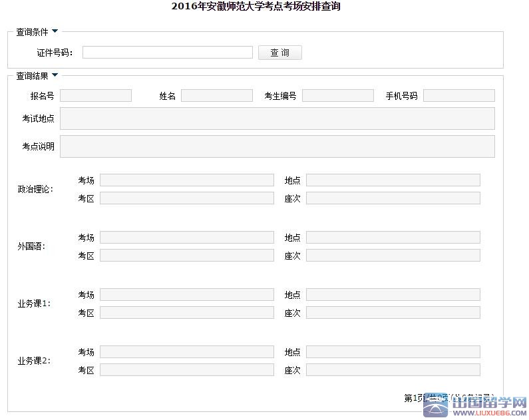529x420 pixels.
Task: Click the 考生编号 field
Action: pyautogui.click(x=337, y=96)
